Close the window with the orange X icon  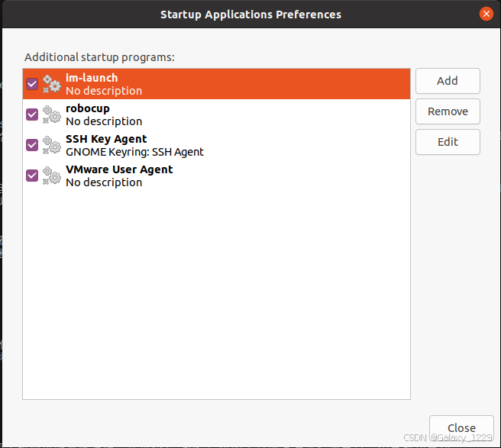click(x=486, y=14)
